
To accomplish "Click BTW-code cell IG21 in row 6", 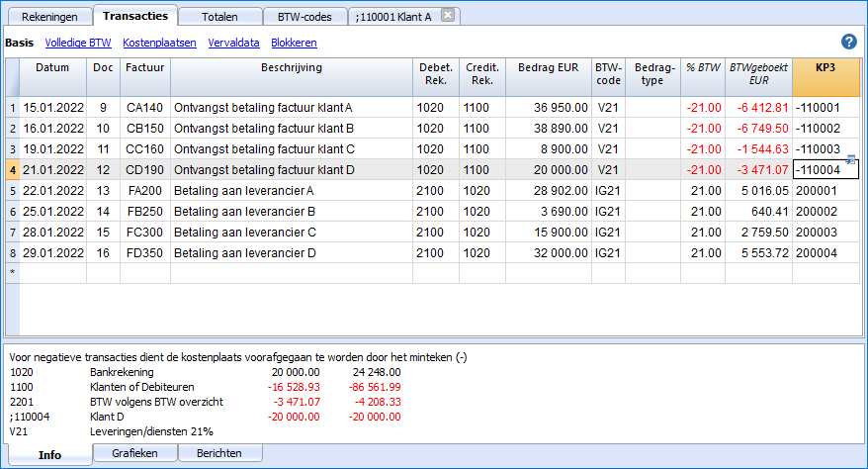I will point(608,212).
